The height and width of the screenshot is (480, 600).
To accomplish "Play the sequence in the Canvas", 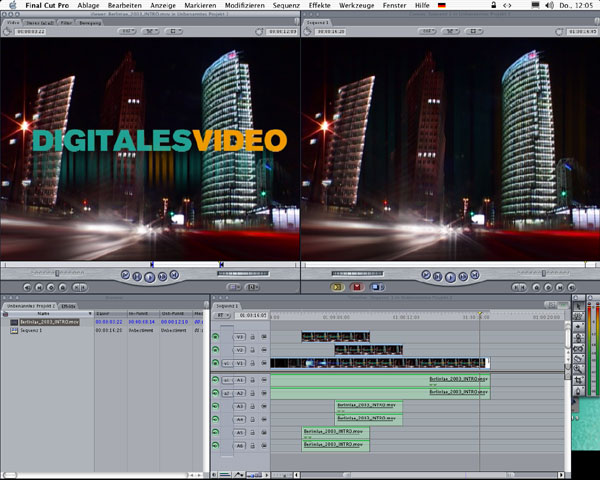I will (450, 277).
